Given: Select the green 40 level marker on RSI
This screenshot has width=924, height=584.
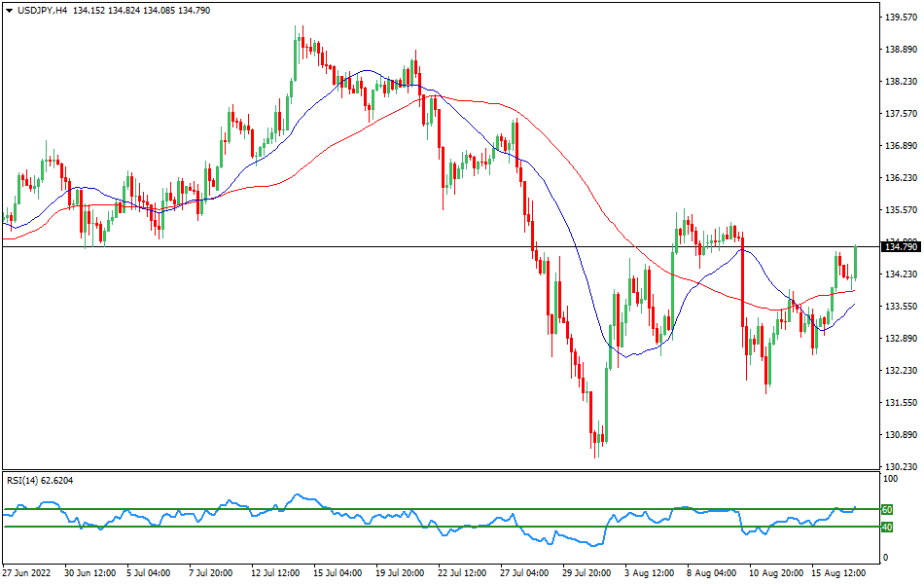Looking at the screenshot, I should (x=885, y=527).
